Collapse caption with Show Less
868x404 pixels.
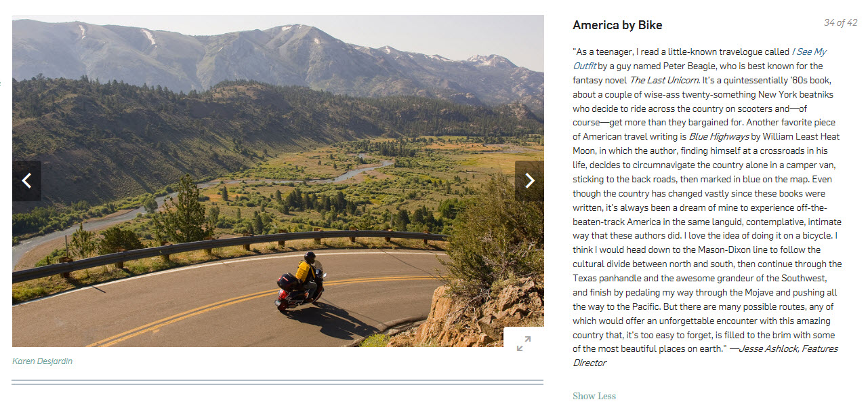click(594, 396)
